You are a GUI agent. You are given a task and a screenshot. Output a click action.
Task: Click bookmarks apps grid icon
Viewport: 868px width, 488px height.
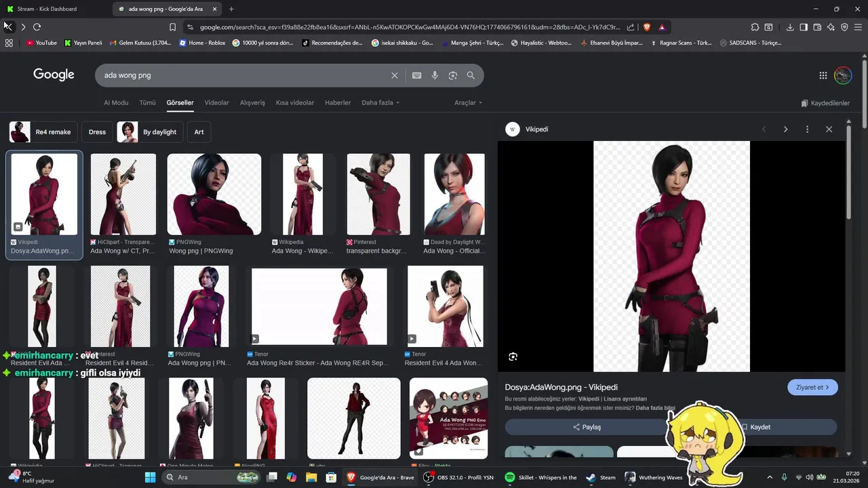9,43
